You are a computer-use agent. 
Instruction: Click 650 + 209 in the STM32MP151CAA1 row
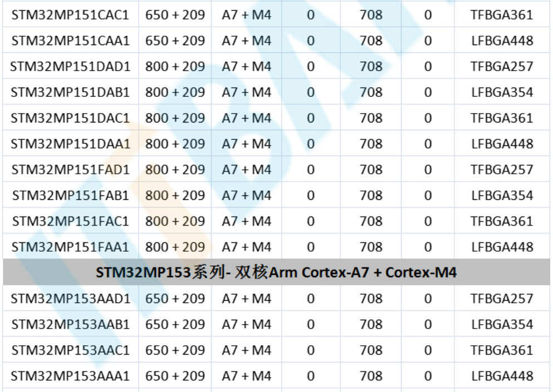pyautogui.click(x=175, y=41)
